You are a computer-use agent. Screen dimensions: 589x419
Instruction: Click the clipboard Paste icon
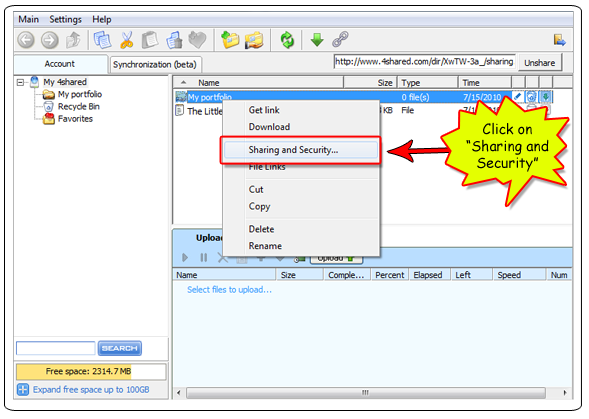pyautogui.click(x=150, y=40)
